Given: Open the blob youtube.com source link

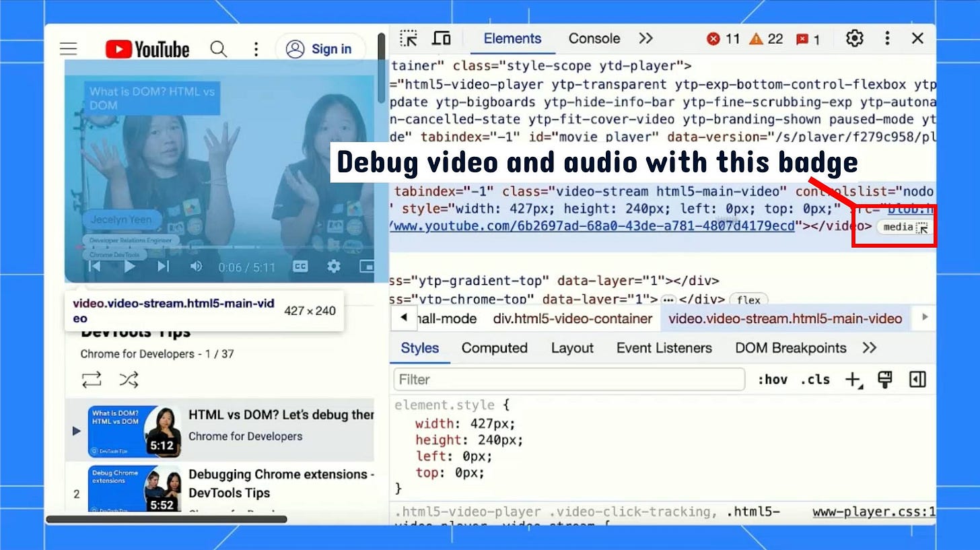Looking at the screenshot, I should [592, 226].
